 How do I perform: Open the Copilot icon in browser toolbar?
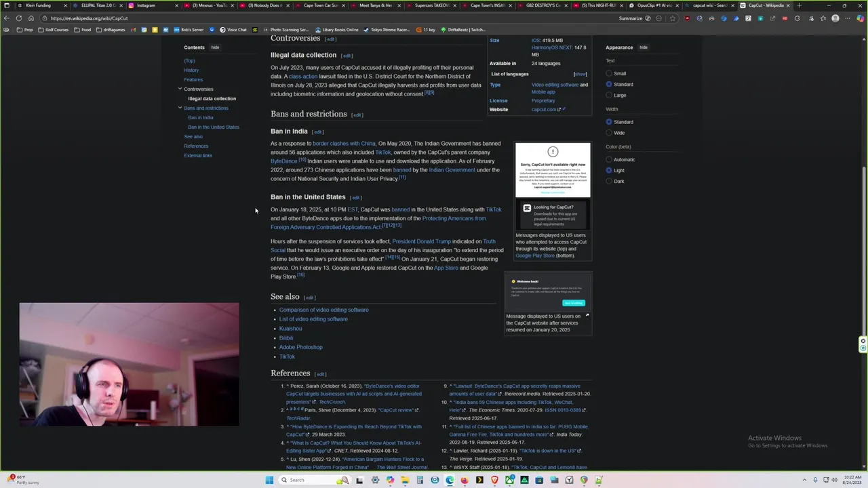point(861,18)
